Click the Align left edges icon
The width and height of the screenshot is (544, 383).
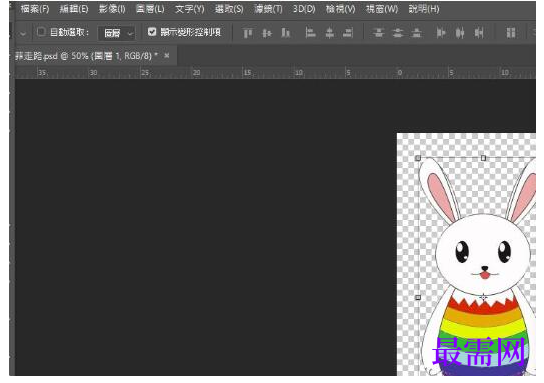click(x=310, y=33)
